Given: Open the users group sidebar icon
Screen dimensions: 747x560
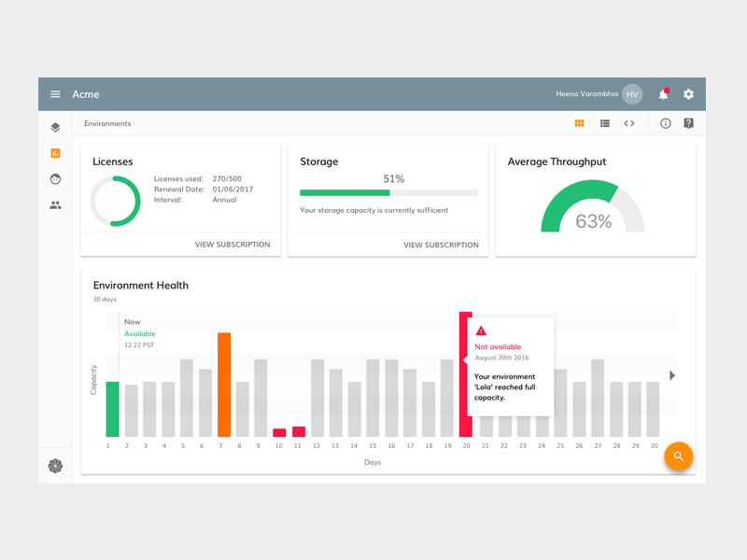Looking at the screenshot, I should click(x=55, y=204).
